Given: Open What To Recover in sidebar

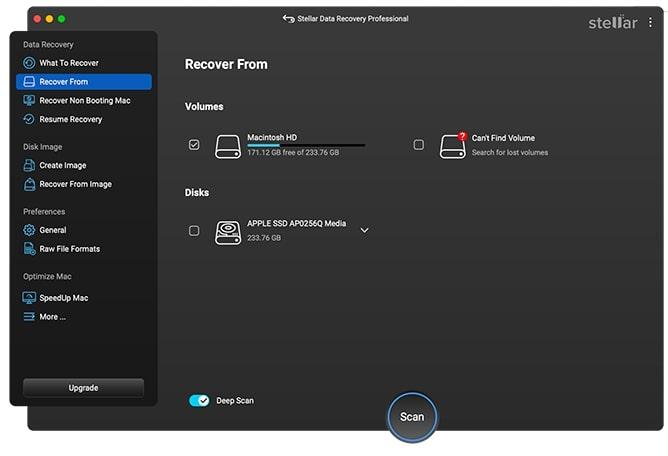Looking at the screenshot, I should pos(84,63).
